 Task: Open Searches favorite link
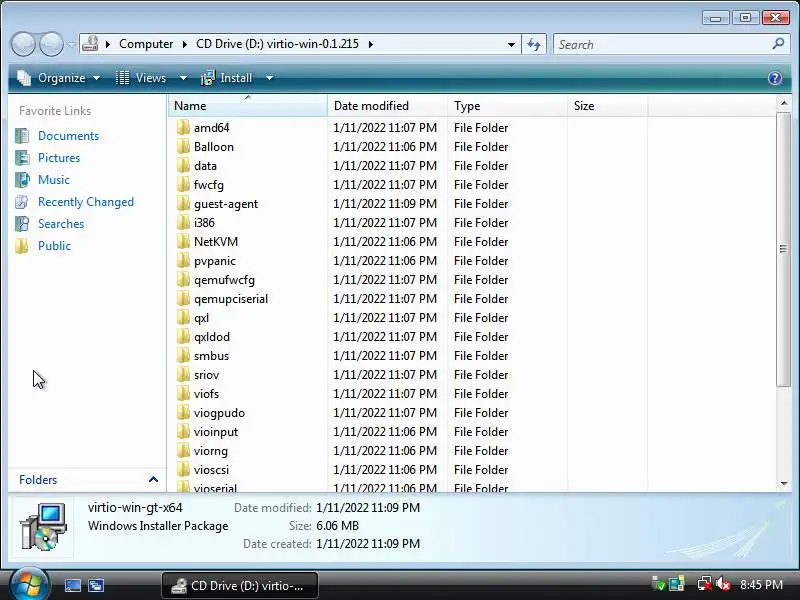coord(61,223)
